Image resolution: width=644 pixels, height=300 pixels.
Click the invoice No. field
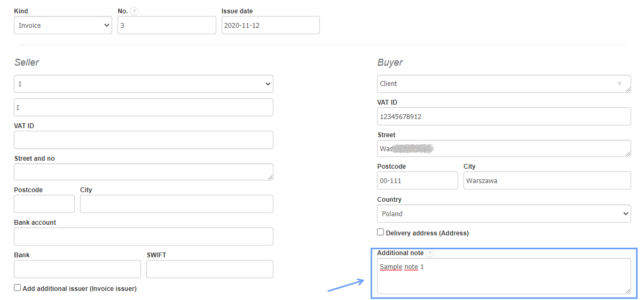[x=167, y=25]
